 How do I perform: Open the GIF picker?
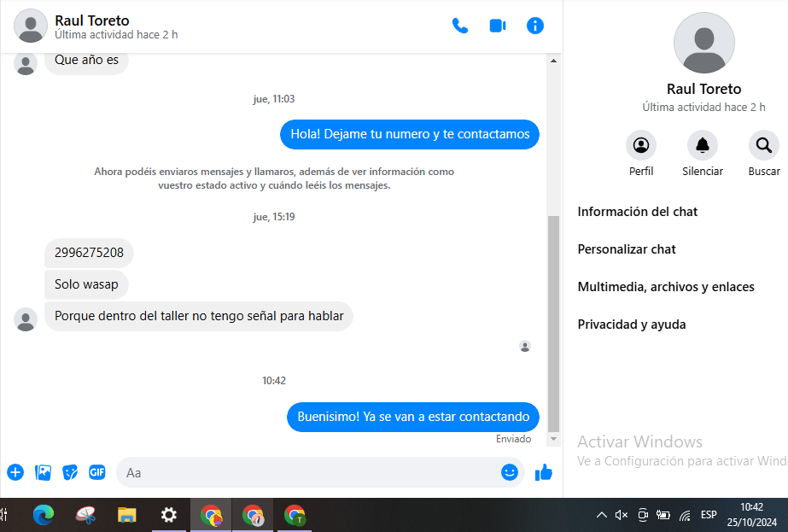click(x=97, y=472)
